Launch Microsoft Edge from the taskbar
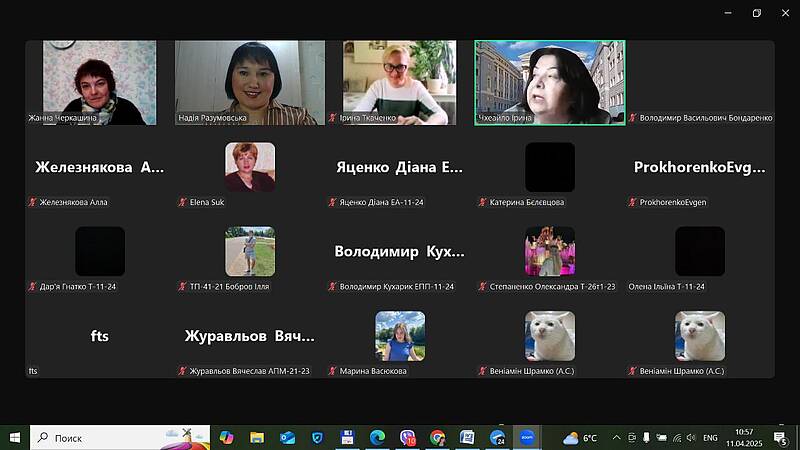The image size is (800, 450). (x=377, y=437)
